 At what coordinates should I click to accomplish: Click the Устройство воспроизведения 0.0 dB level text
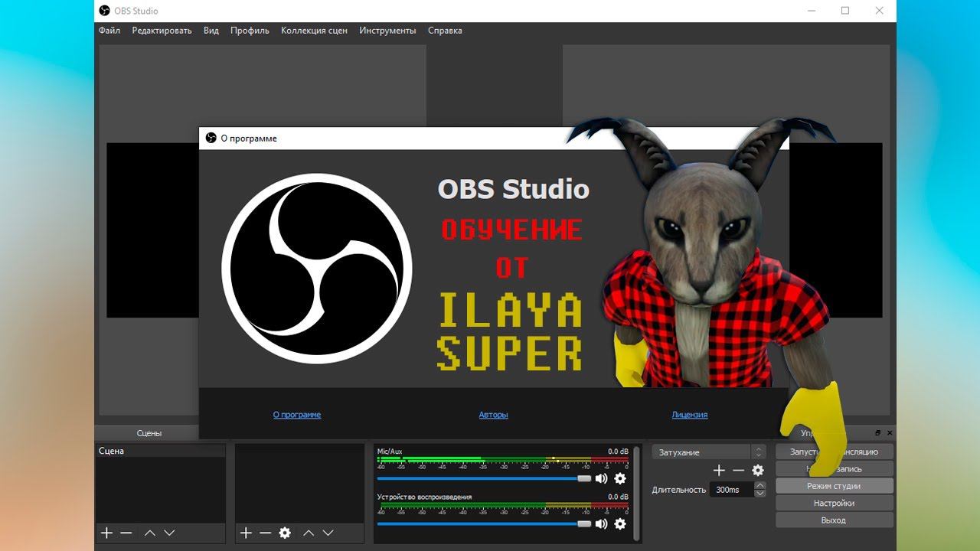pos(618,497)
